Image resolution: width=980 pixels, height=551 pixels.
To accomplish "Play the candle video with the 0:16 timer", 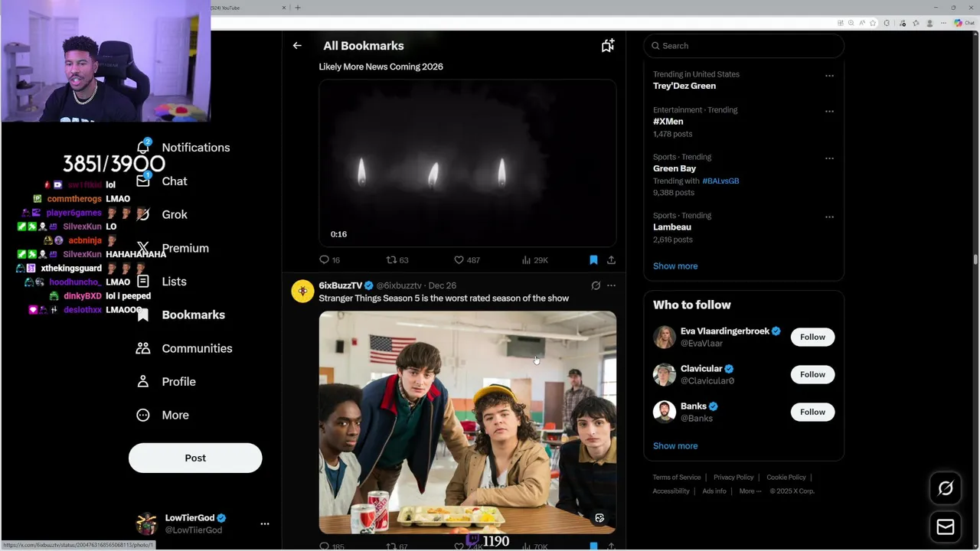I will tap(467, 164).
